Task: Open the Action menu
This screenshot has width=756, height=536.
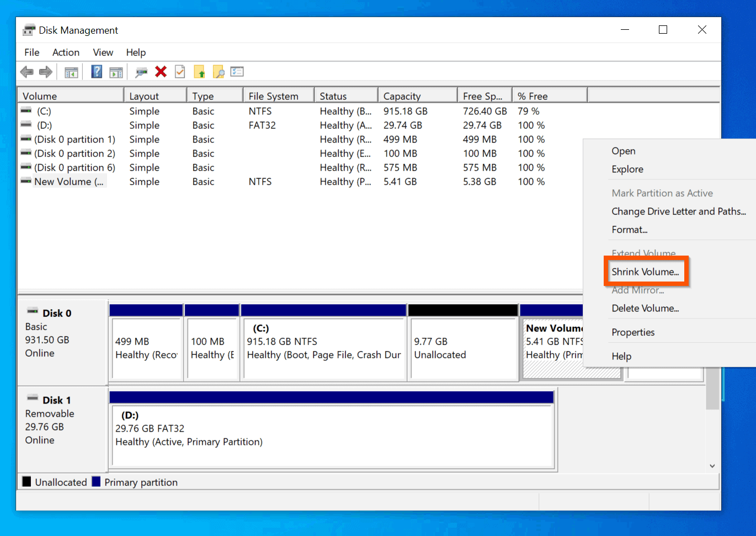Action: point(66,52)
